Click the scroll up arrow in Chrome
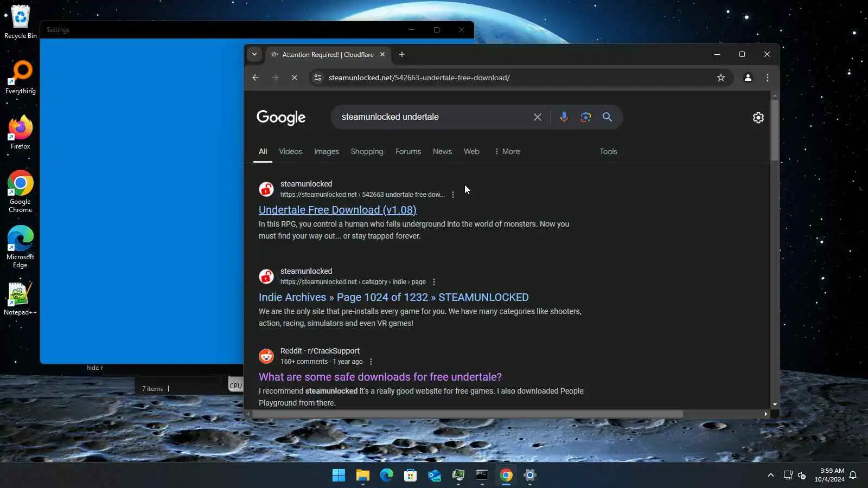This screenshot has height=488, width=868. pyautogui.click(x=775, y=96)
